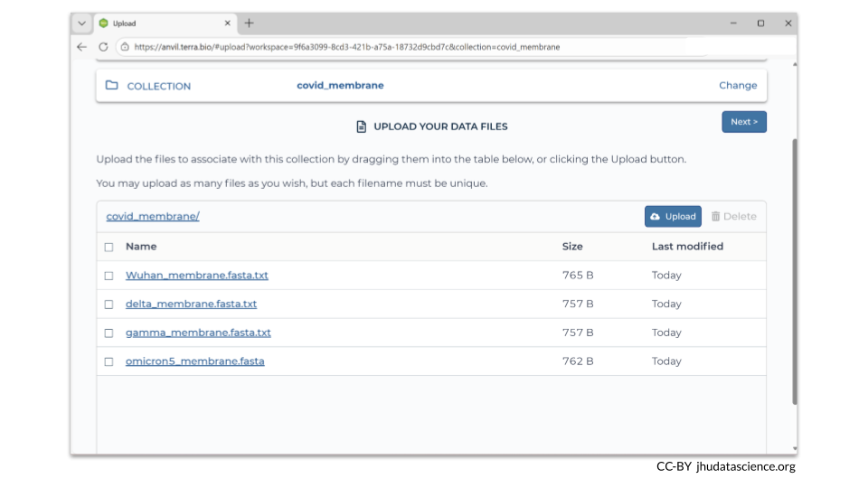
Task: Check the Wuhan_membrane.fasta.txt checkbox
Action: click(x=109, y=276)
